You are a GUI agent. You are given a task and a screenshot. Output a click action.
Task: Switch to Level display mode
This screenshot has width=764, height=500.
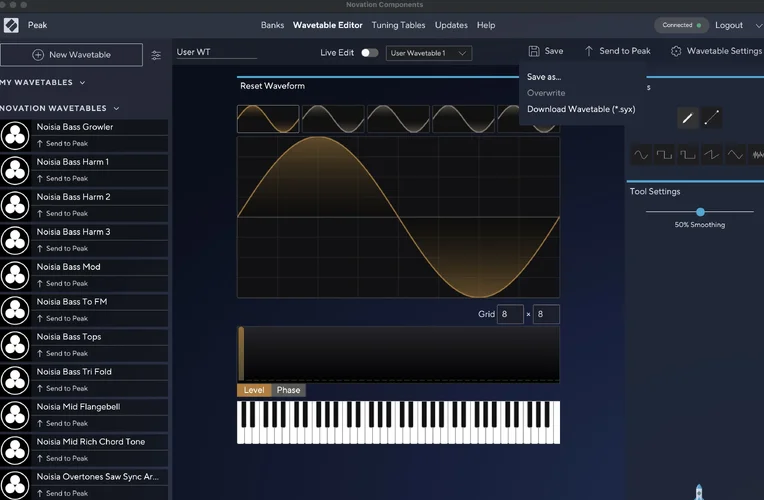pos(254,390)
